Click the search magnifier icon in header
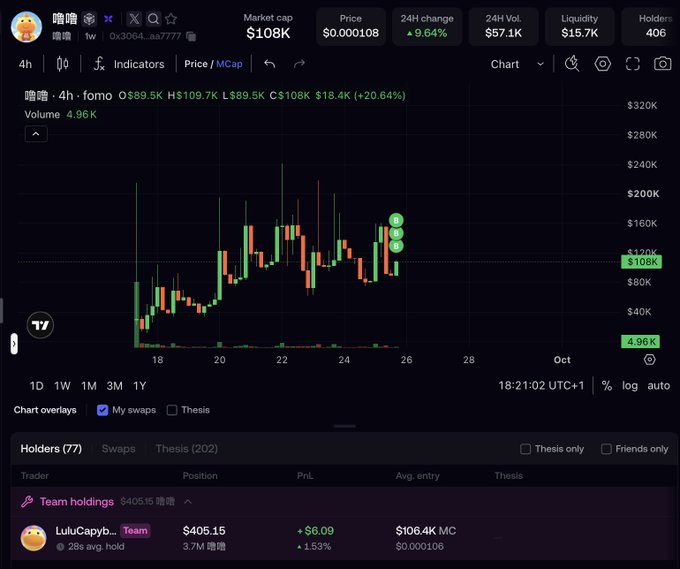This screenshot has height=569, width=680. [x=153, y=19]
